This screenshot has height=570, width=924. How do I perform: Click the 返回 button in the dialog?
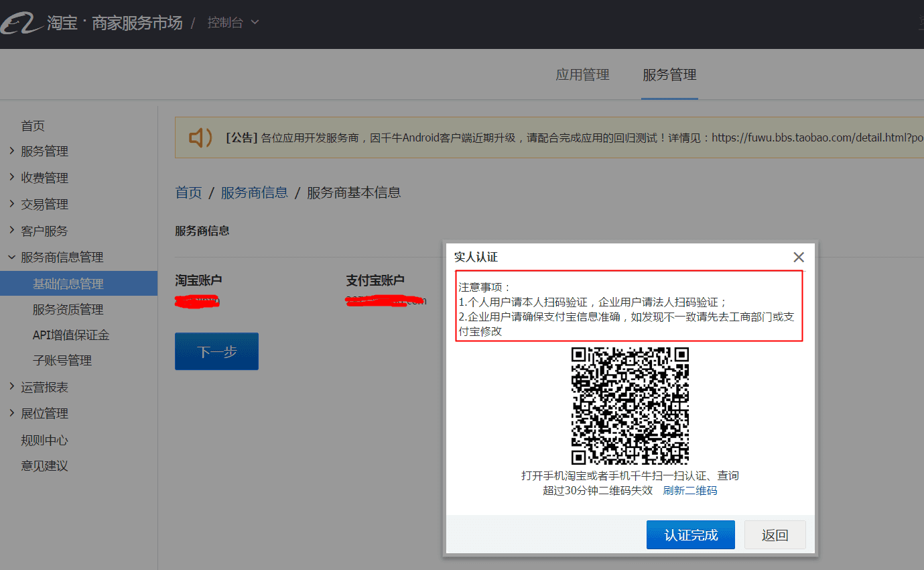[x=775, y=534]
